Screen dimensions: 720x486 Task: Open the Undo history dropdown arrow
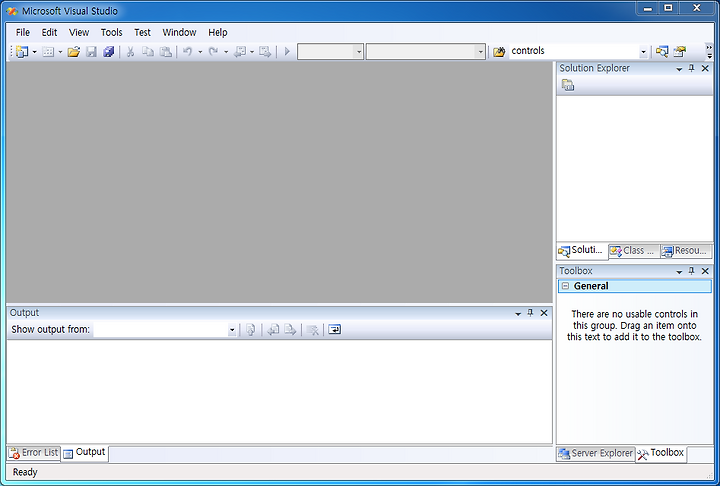tap(200, 52)
